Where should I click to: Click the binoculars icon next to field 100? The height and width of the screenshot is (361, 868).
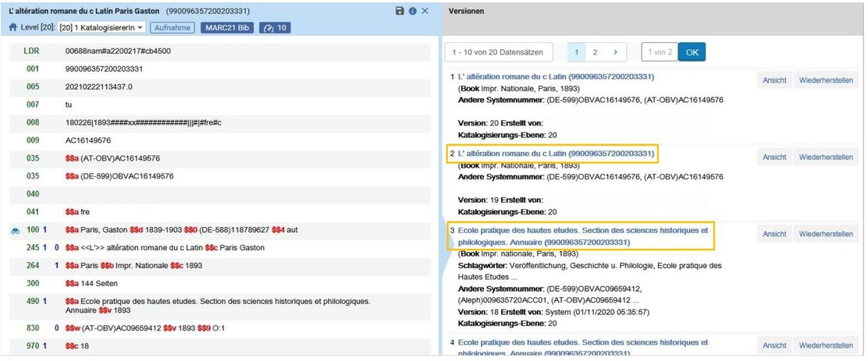tap(15, 230)
